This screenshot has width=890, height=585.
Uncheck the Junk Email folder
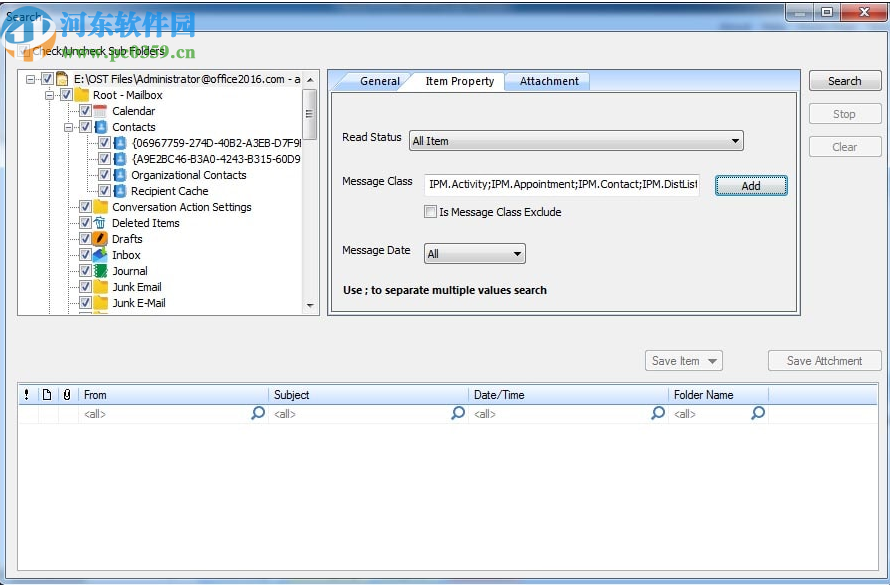coord(85,287)
